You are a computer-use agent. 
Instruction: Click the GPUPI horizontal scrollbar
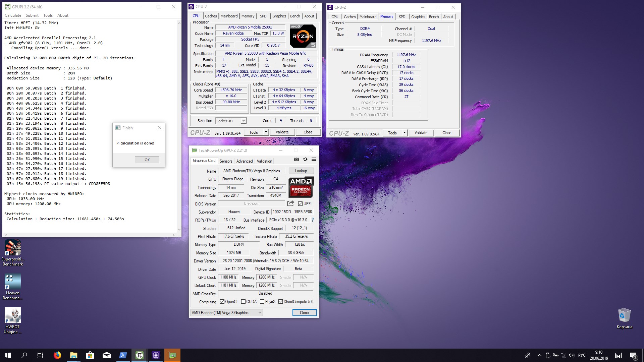[x=90, y=235]
